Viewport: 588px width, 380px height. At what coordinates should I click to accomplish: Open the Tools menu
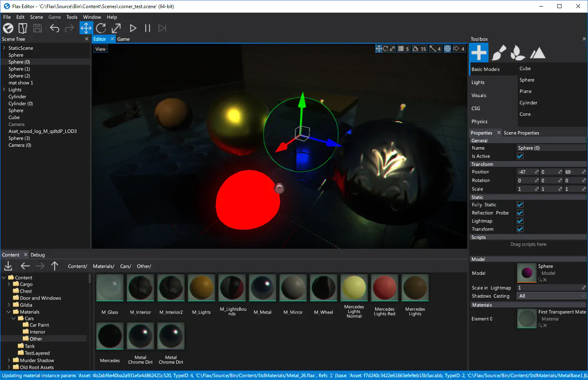[x=72, y=17]
